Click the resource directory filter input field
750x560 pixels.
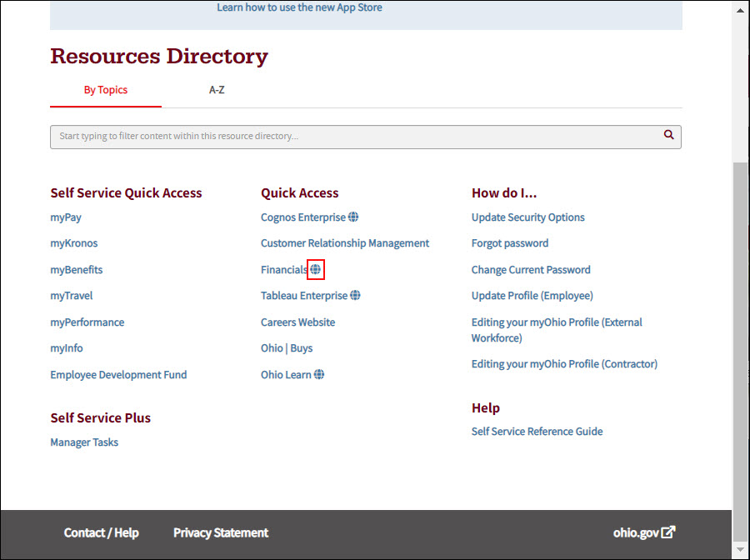tap(333, 135)
